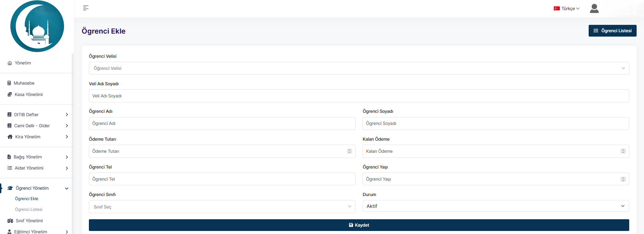Viewport: 644px width, 234px height.
Task: Click the Muhasebe calculator icon
Action: (9, 83)
